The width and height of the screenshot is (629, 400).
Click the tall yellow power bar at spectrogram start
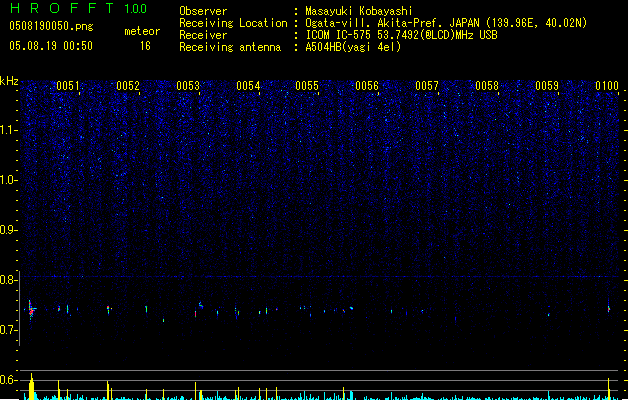[x=32, y=386]
